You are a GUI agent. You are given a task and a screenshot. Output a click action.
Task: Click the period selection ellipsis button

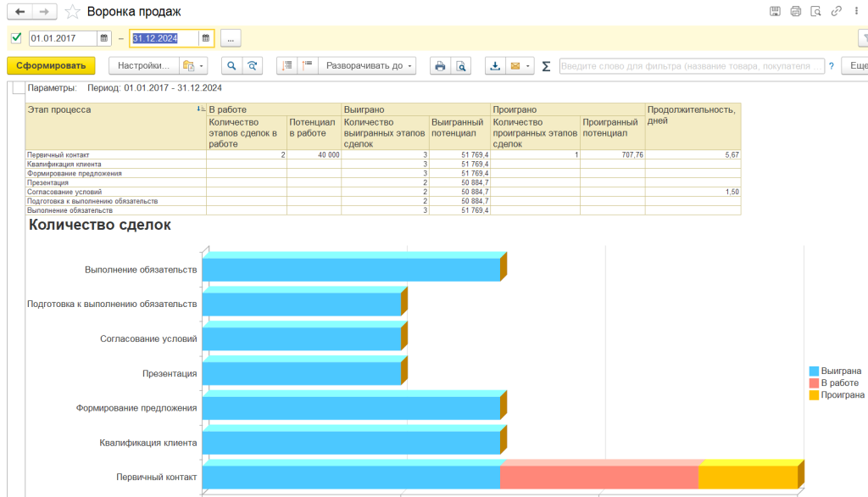tap(231, 38)
